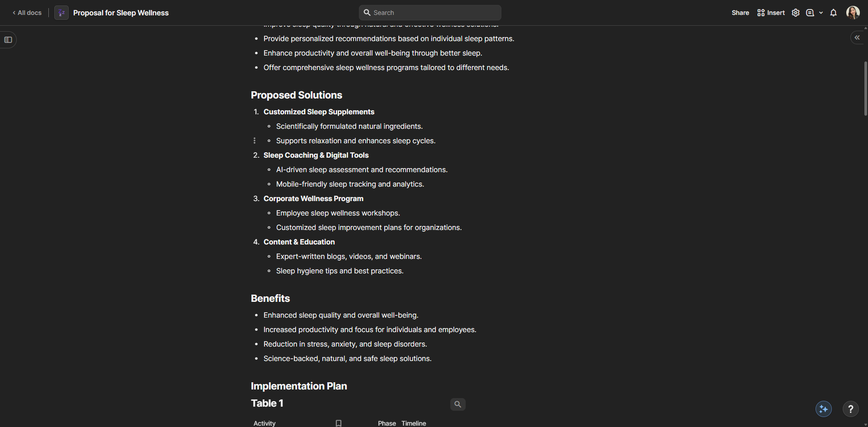Open the help question mark button
Viewport: 868px width, 427px height.
[850, 409]
